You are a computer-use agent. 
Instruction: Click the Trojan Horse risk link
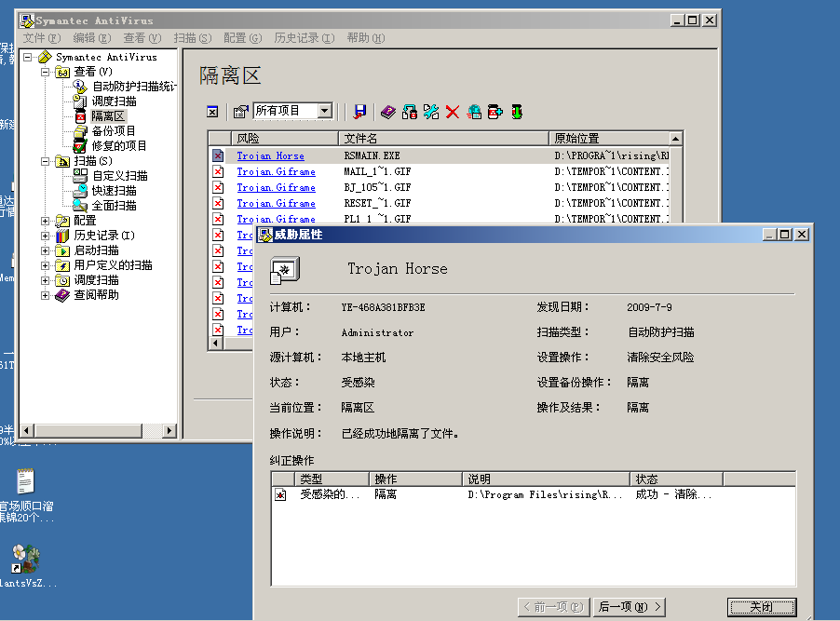coord(271,155)
